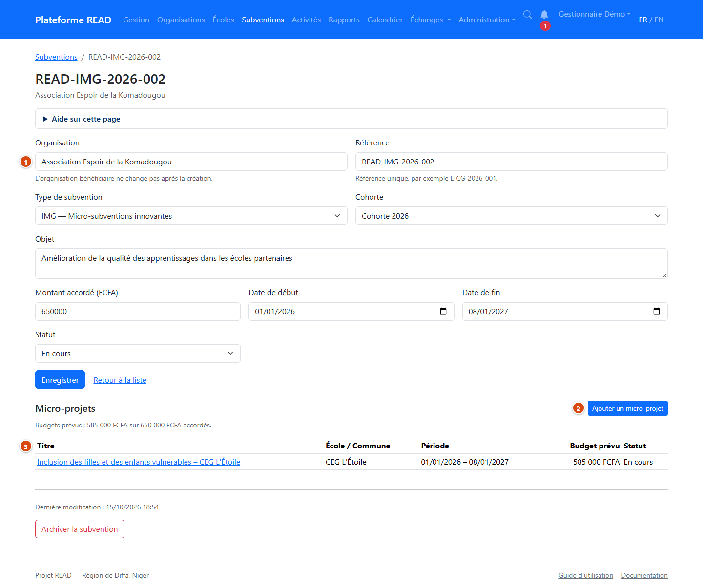The image size is (703, 588).
Task: Open the Statut dropdown
Action: (x=138, y=353)
